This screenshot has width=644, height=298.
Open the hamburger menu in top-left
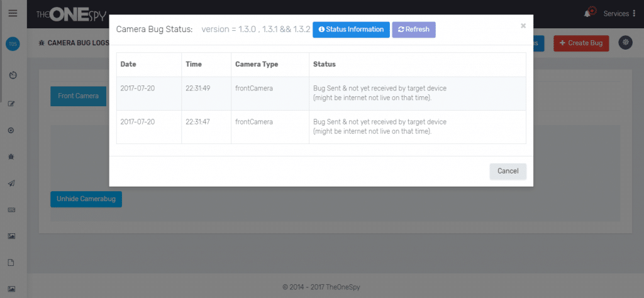(x=13, y=13)
